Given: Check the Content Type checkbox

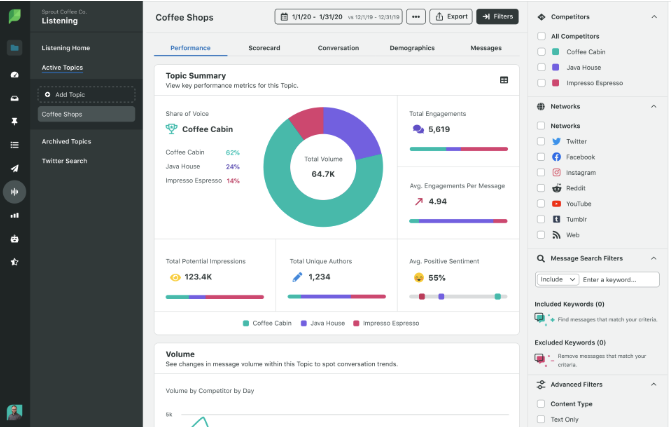Looking at the screenshot, I should point(541,403).
